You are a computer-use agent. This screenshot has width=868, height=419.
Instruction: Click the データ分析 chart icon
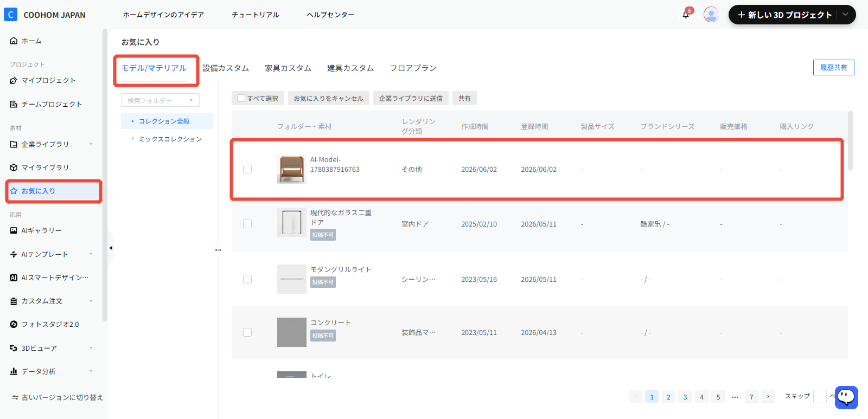pyautogui.click(x=14, y=371)
